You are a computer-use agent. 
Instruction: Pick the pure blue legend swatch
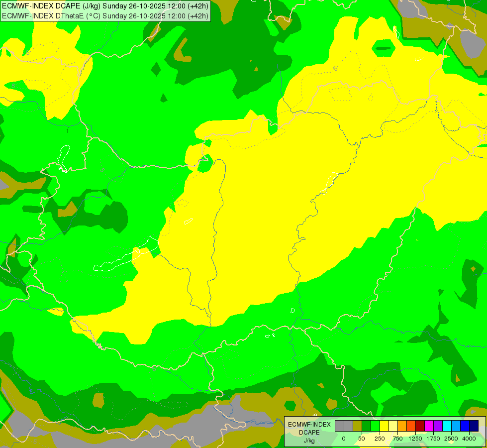[465, 426]
